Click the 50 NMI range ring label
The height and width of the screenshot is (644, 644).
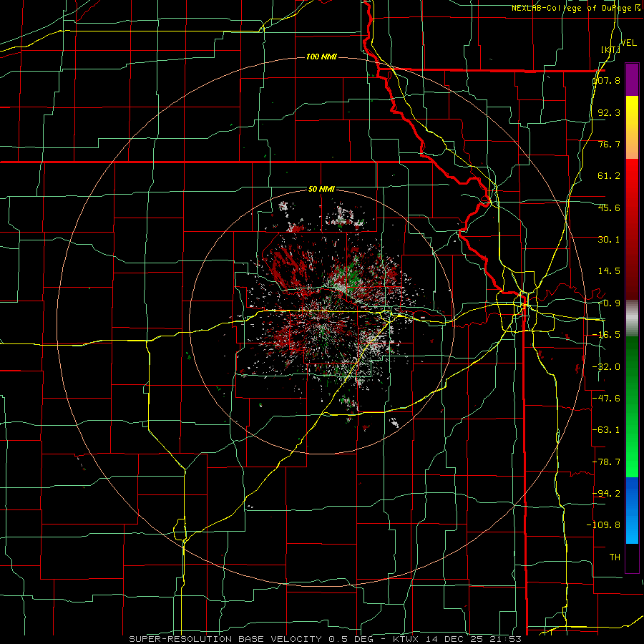(x=321, y=190)
